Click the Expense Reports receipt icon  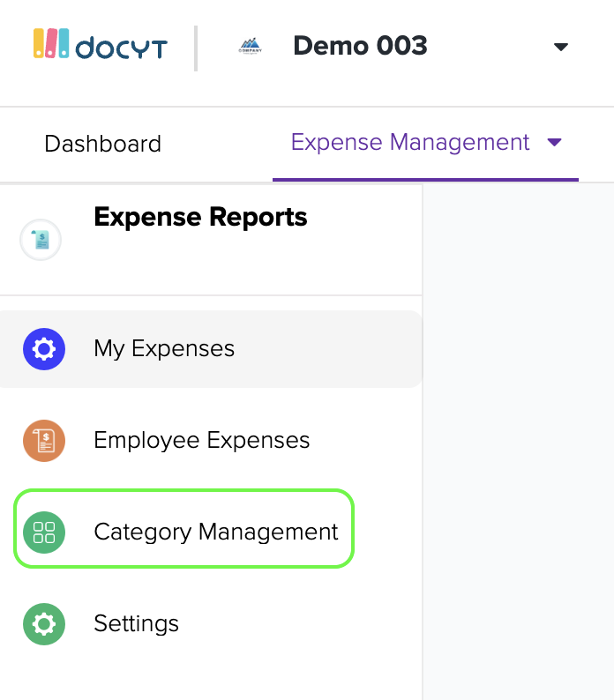point(41,239)
